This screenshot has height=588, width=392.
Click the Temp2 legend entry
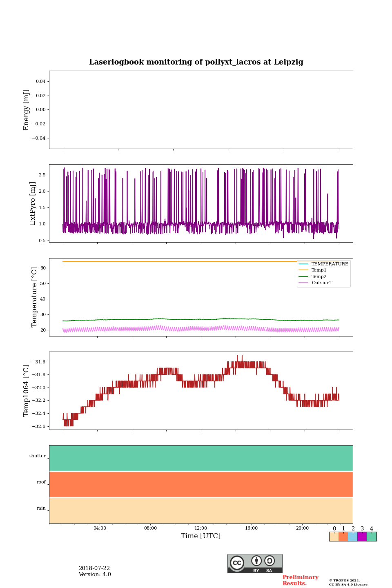313,276
